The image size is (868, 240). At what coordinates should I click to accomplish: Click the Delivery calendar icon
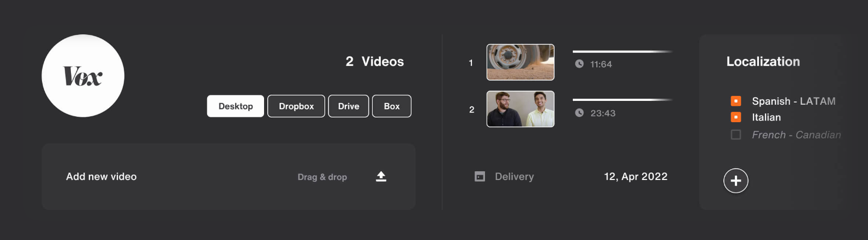pyautogui.click(x=480, y=176)
